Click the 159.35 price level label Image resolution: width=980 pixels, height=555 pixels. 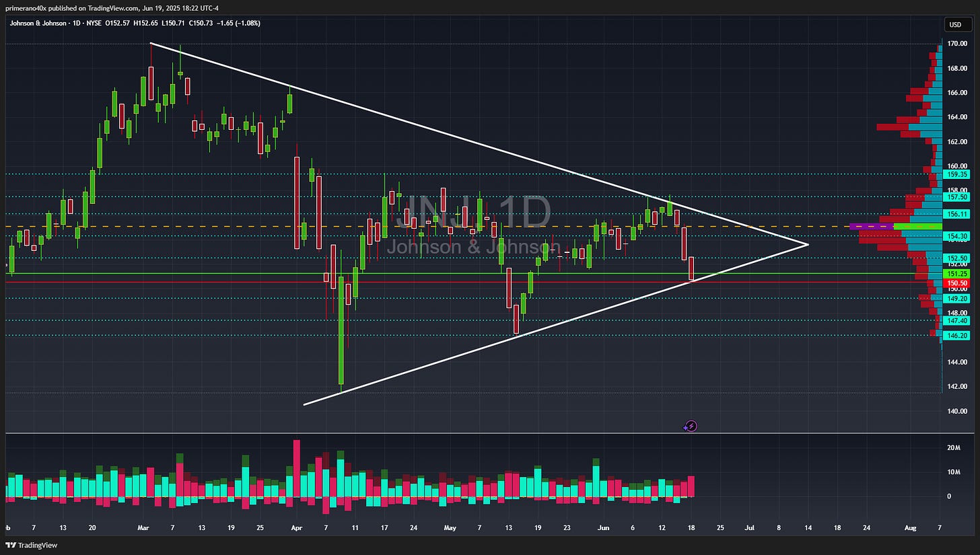point(956,174)
